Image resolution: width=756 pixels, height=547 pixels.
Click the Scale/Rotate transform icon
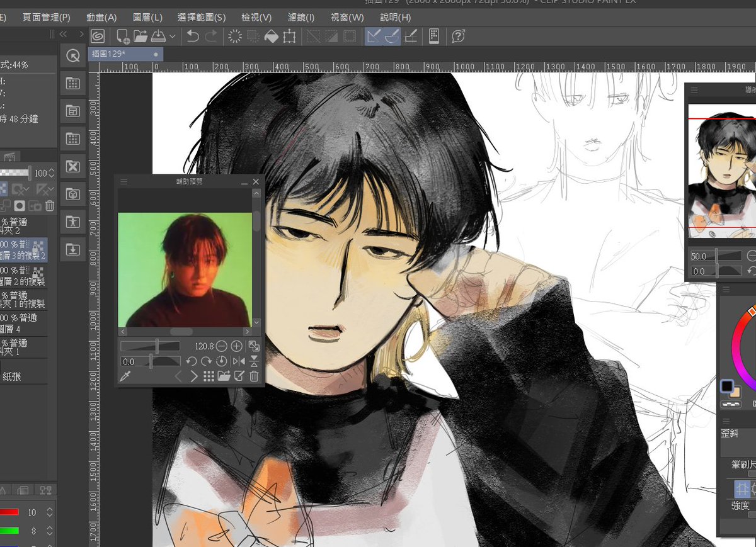(289, 37)
